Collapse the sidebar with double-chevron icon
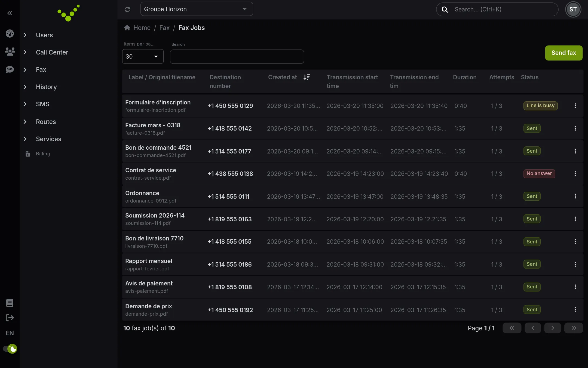Viewport: 588px width, 368px height. [x=10, y=13]
